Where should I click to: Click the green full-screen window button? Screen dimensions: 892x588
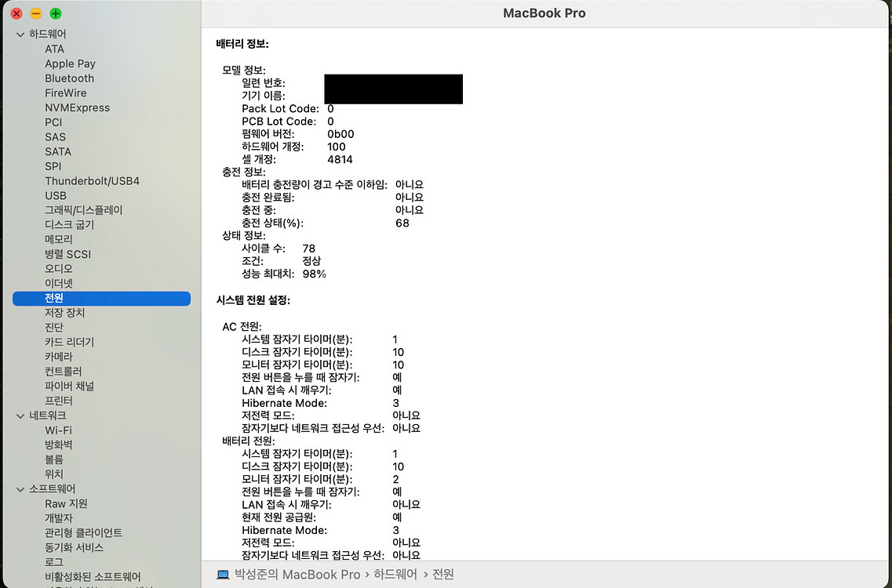click(56, 13)
